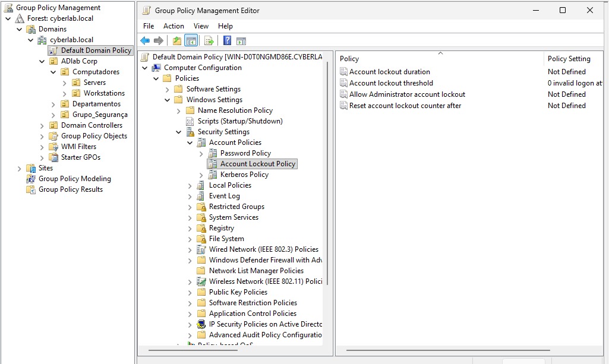Click the Wireless Network policies icon
This screenshot has width=609, height=364.
201,281
